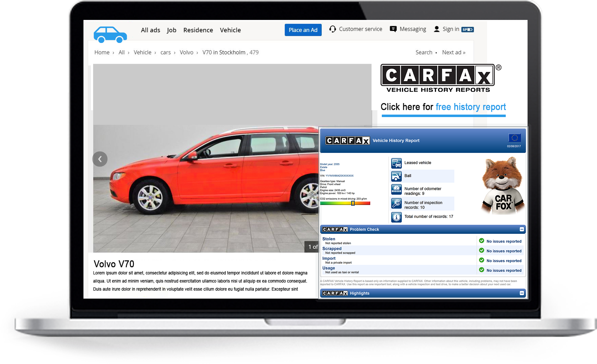Click the inspection records magnifier icon

click(x=396, y=204)
